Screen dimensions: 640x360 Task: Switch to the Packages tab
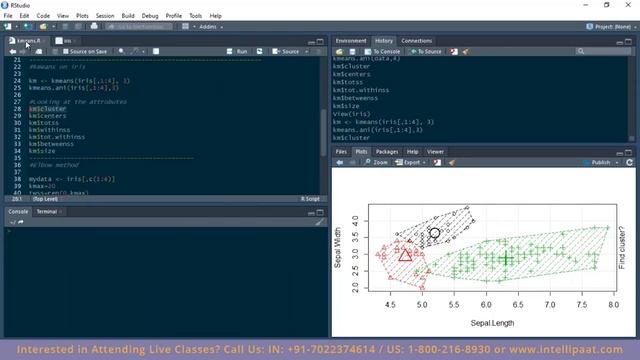pos(387,152)
